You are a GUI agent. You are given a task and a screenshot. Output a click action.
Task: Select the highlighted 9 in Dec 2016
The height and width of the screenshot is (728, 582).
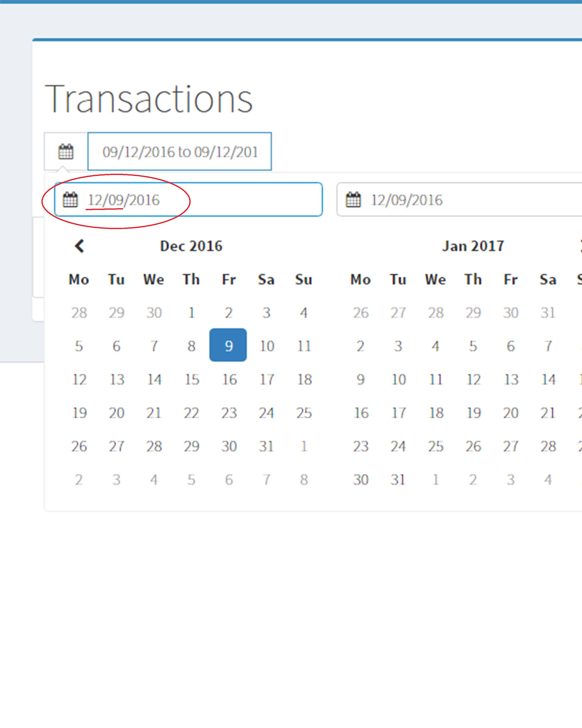point(228,345)
